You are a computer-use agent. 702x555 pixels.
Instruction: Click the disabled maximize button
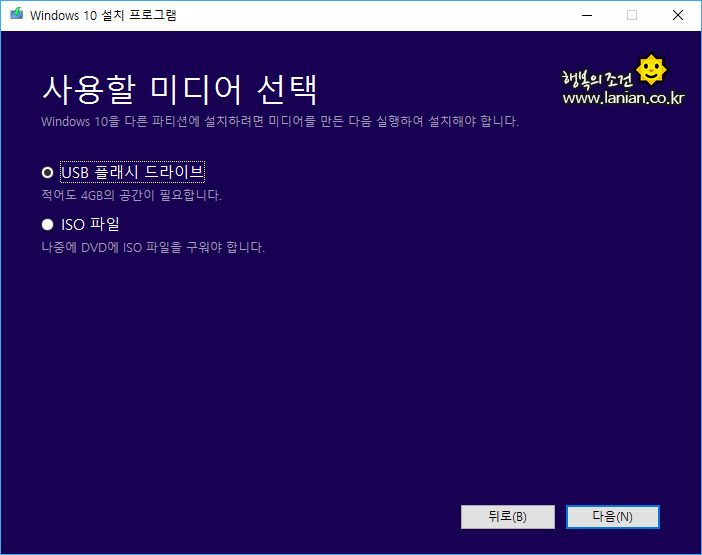632,15
